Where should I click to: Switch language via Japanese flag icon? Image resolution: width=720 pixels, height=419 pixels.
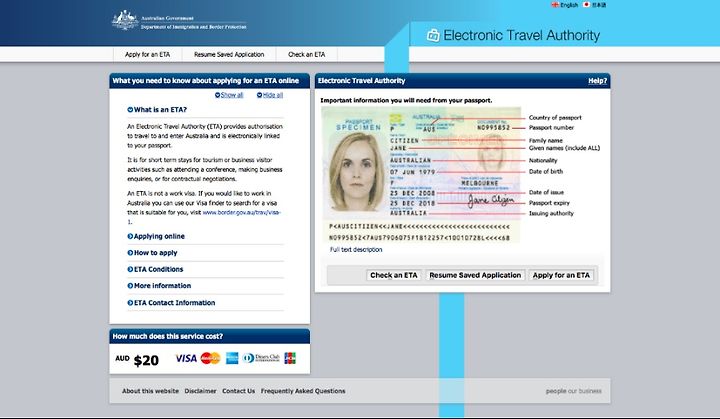coord(586,5)
